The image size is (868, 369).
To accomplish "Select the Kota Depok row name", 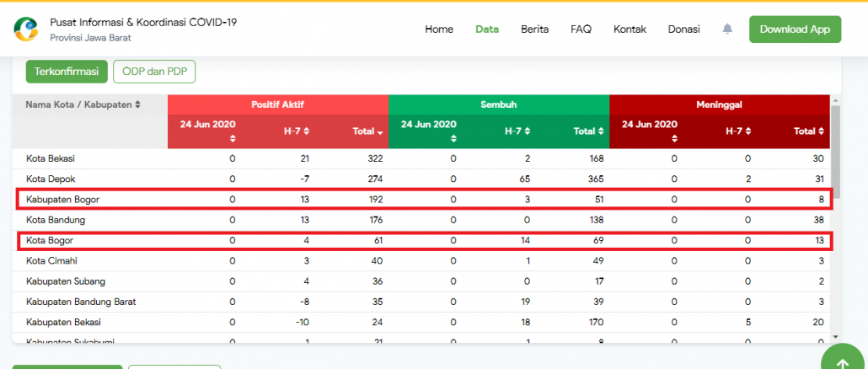I will [51, 179].
